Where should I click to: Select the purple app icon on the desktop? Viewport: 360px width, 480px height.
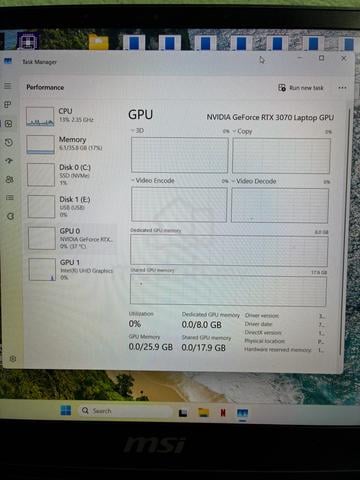[28, 42]
